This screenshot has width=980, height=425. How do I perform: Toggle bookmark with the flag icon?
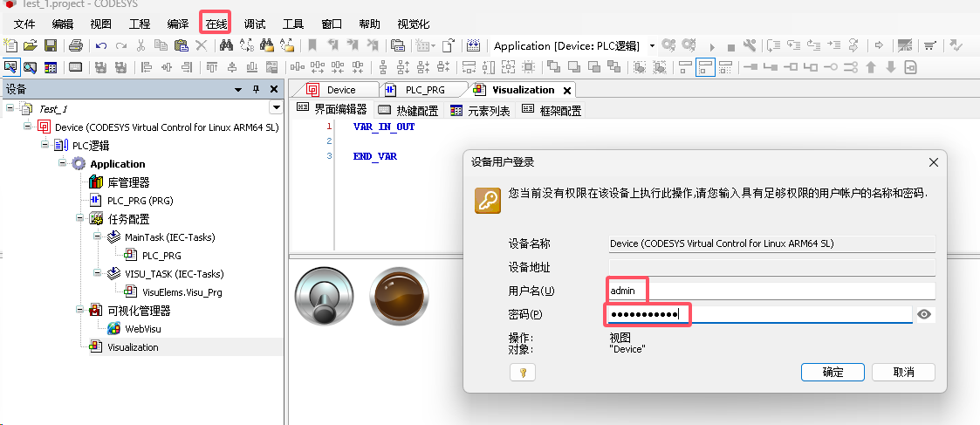(312, 45)
